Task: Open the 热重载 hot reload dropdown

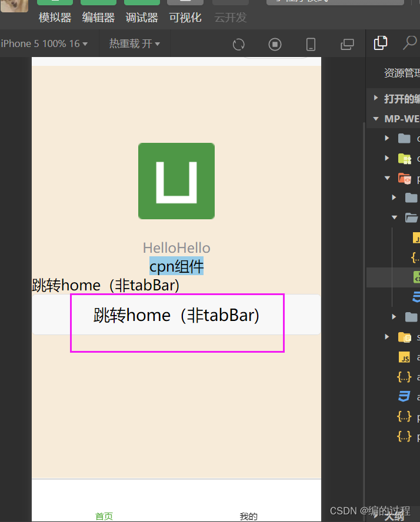Action: 135,43
